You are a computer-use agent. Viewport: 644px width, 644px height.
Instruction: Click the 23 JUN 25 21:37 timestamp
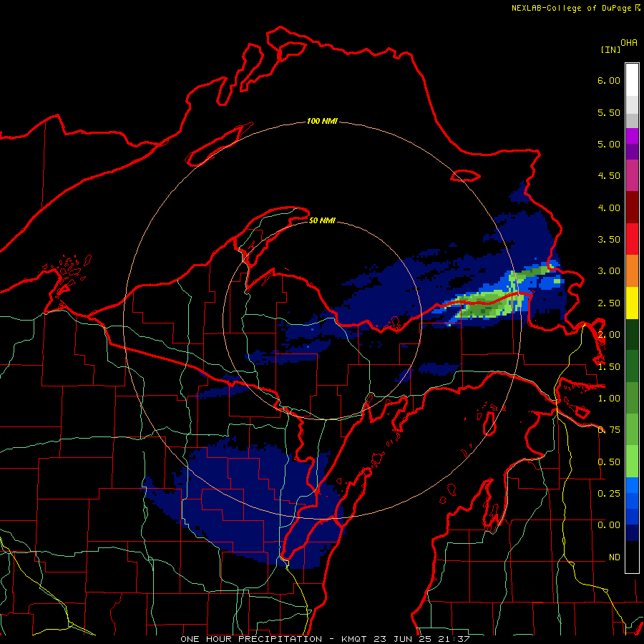point(421,639)
